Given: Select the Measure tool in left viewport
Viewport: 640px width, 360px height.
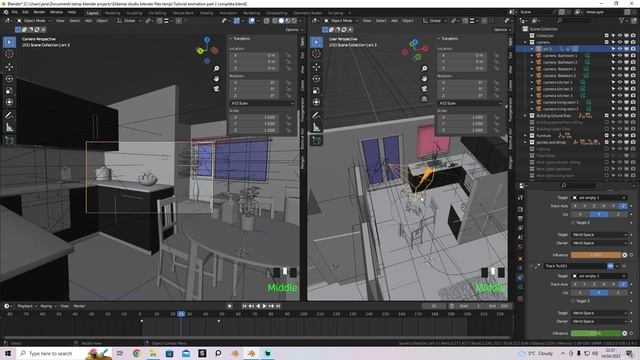Looking at the screenshot, I should click(x=9, y=128).
